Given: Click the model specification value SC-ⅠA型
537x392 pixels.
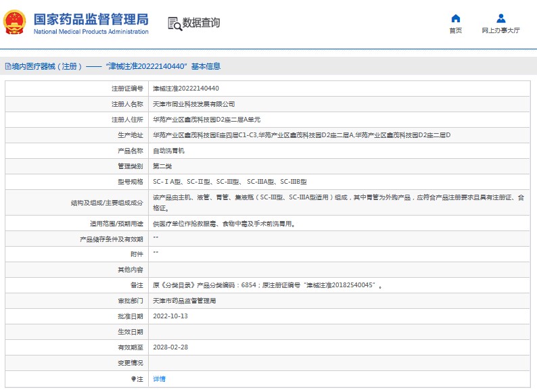Looking at the screenshot, I should [168, 182].
